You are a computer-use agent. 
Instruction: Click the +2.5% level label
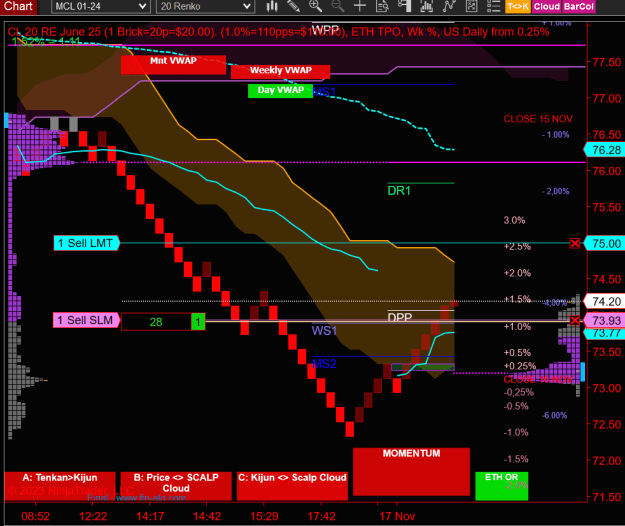517,246
